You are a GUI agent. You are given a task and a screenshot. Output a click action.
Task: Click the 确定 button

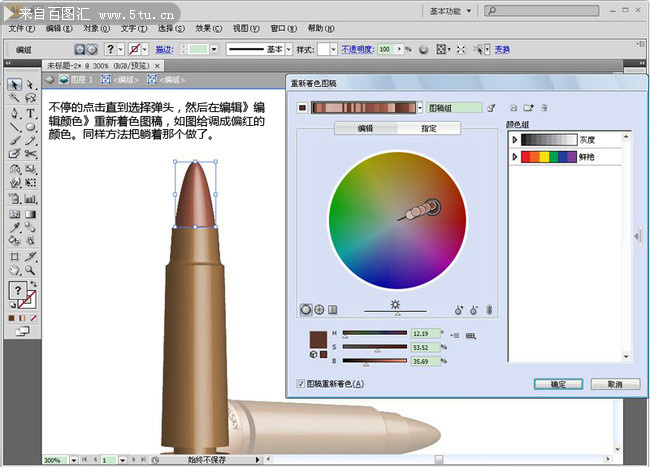558,384
